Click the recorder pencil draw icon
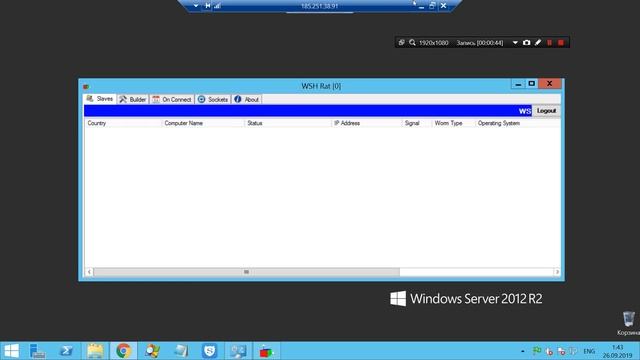This screenshot has width=640, height=360. pos(538,42)
